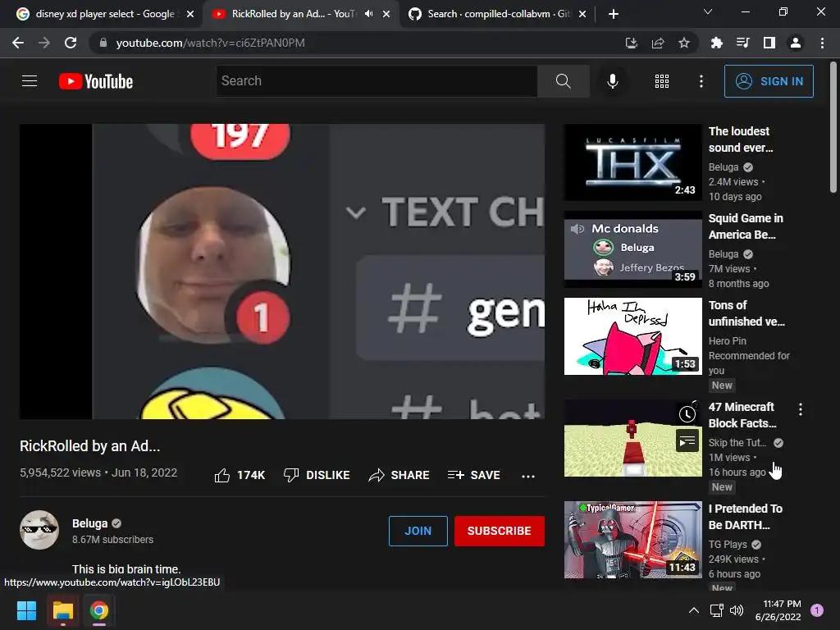840x630 pixels.
Task: Open Squid Game in America video title
Action: pyautogui.click(x=746, y=226)
